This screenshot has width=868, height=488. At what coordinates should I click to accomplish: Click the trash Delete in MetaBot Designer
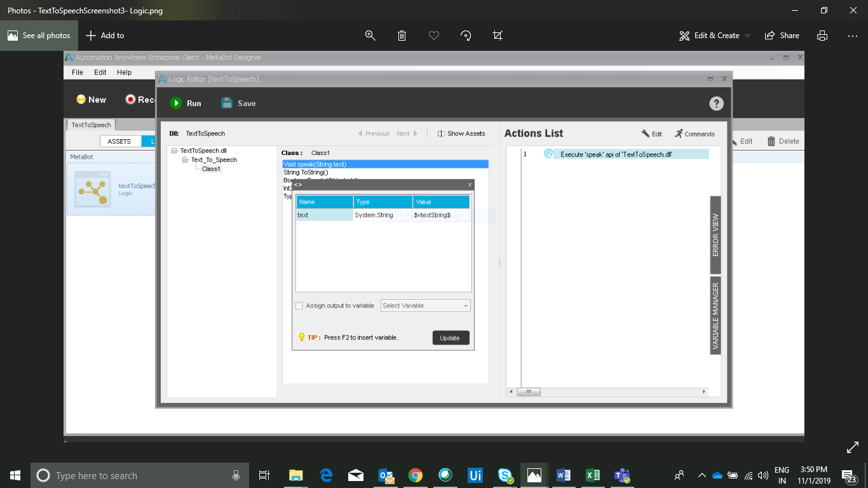pos(783,141)
